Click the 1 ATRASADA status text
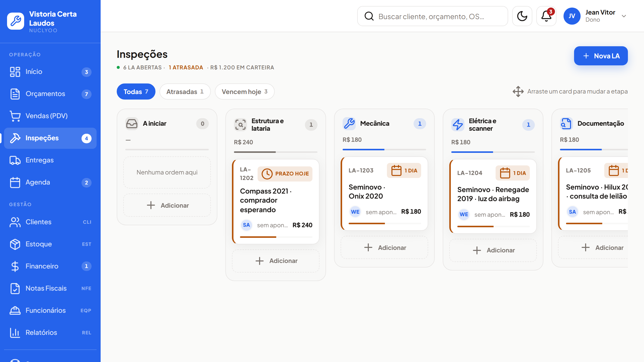644x362 pixels. coord(186,67)
